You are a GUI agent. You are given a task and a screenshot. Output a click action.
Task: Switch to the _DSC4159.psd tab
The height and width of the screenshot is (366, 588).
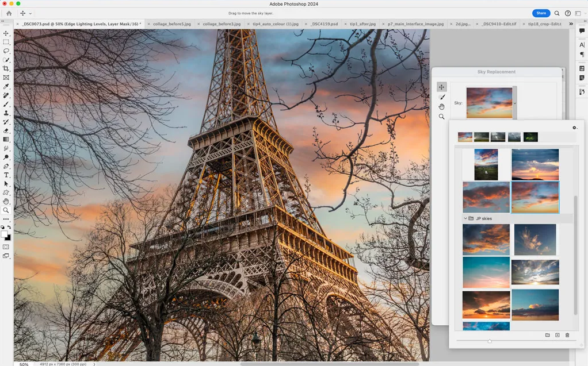click(x=324, y=24)
